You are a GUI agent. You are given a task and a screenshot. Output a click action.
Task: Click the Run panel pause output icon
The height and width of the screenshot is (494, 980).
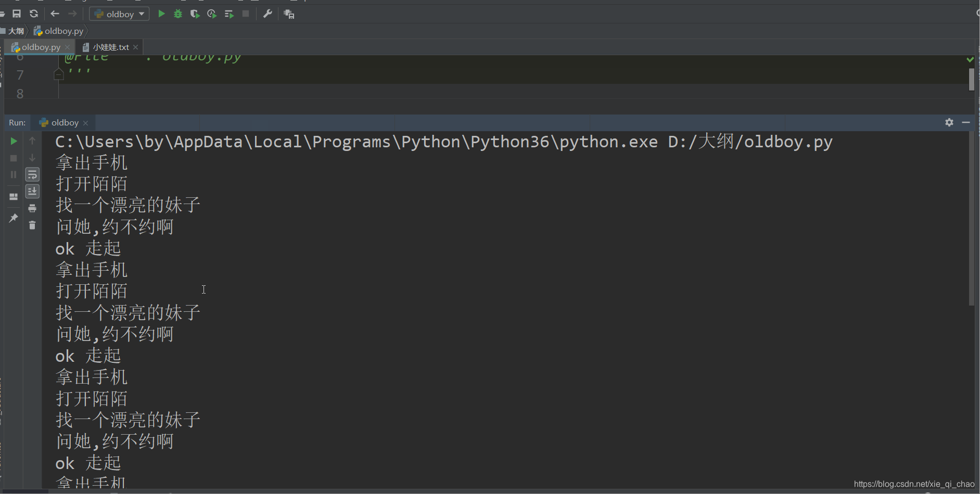(x=14, y=174)
